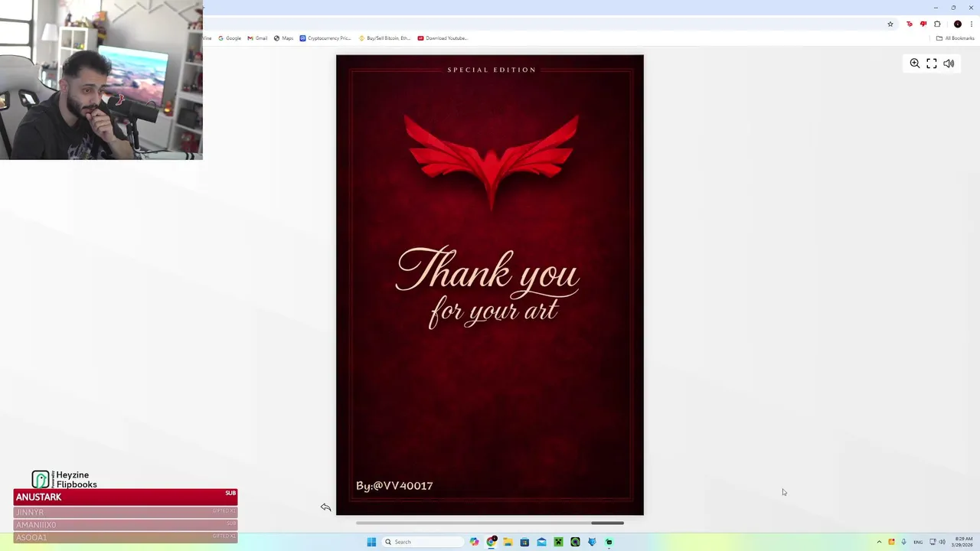
Task: Click the orange tray notification icon
Action: tap(891, 542)
